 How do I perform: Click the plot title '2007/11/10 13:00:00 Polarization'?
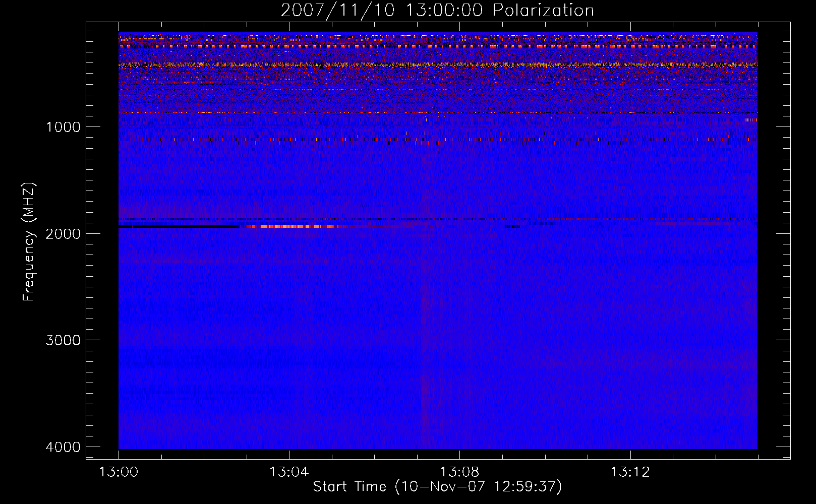(x=437, y=11)
